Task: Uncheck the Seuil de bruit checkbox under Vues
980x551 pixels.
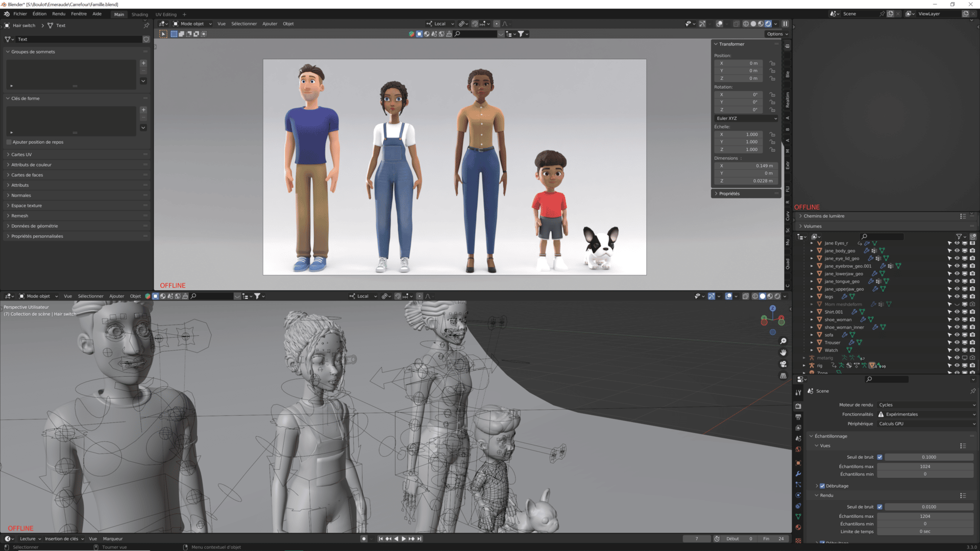Action: coord(880,457)
